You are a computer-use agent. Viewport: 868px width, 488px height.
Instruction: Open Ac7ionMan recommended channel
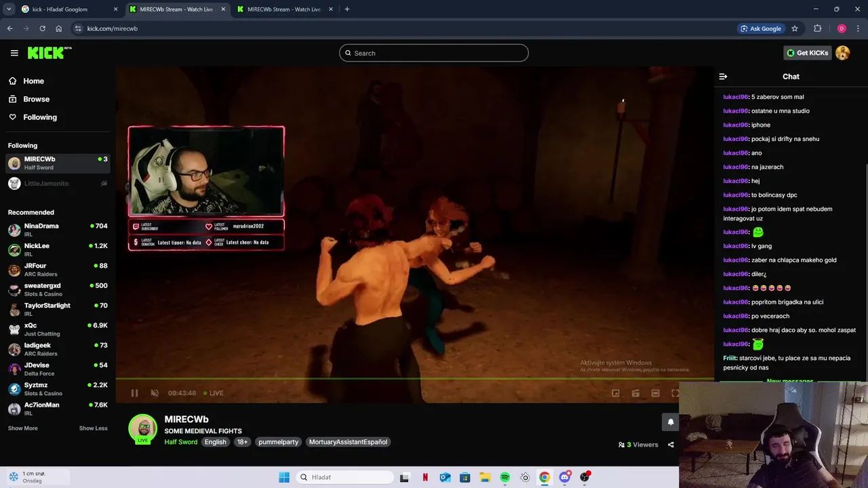coord(58,409)
